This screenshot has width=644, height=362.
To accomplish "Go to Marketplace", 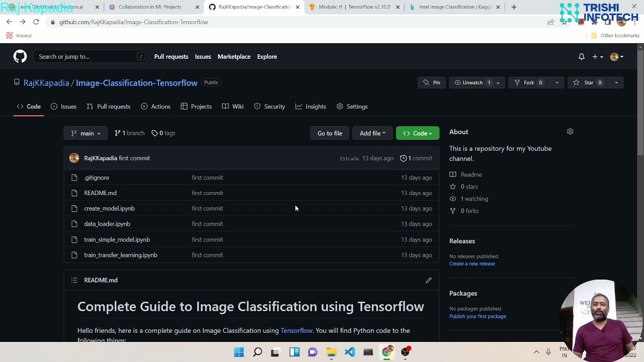I will pos(234,56).
